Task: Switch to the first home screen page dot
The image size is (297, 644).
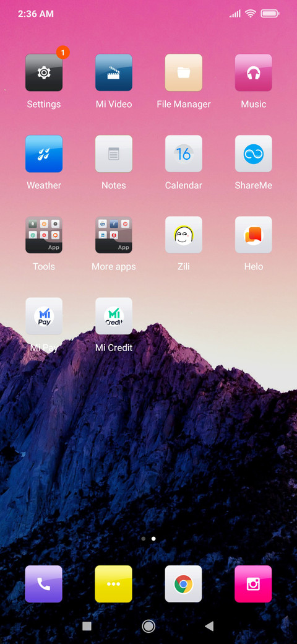Action: tap(143, 539)
